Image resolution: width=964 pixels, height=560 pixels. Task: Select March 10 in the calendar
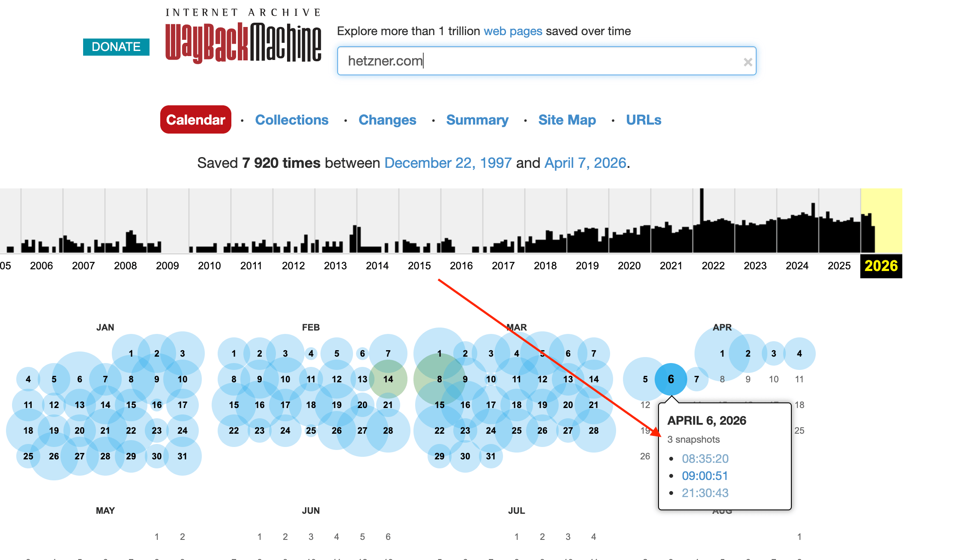pyautogui.click(x=491, y=379)
